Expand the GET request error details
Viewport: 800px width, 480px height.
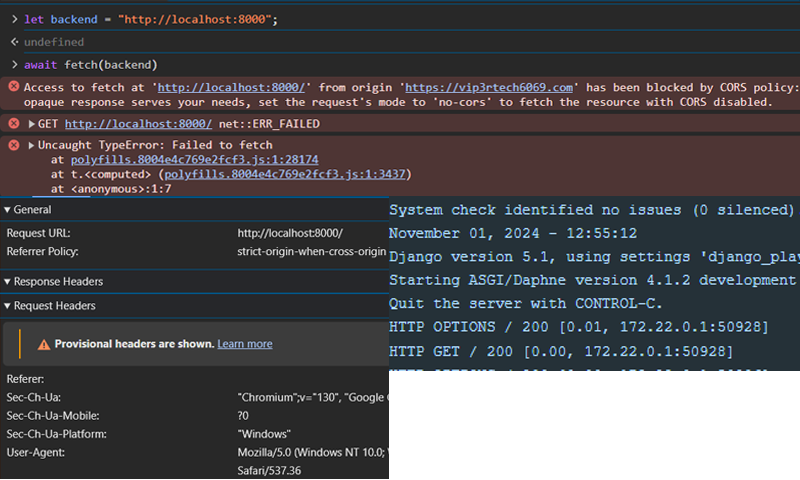pos(31,123)
